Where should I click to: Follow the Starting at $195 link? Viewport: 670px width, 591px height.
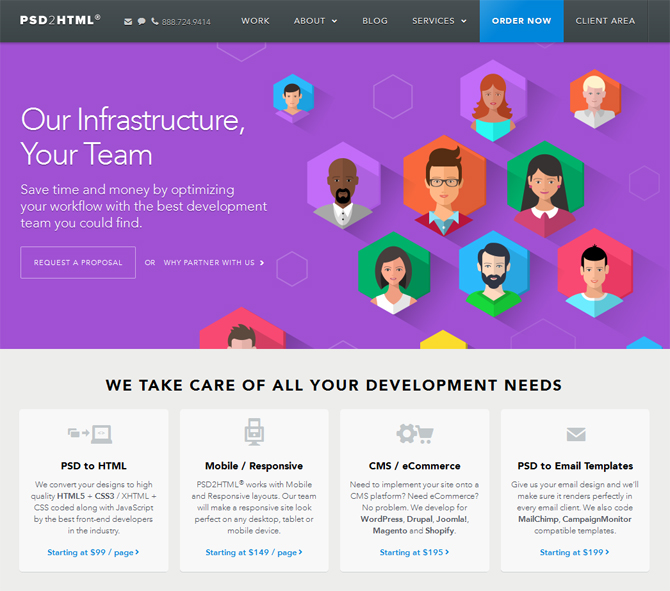[414, 552]
